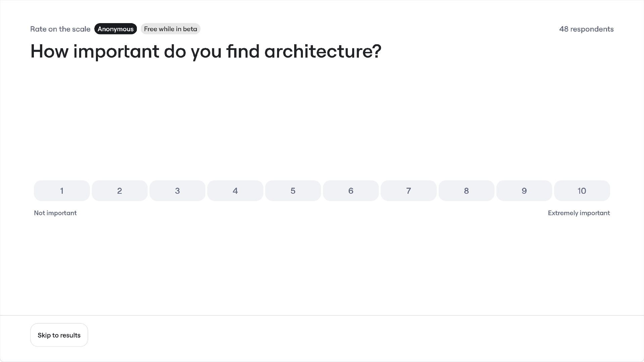Click the word How starting the question
644x362 pixels.
(x=49, y=52)
